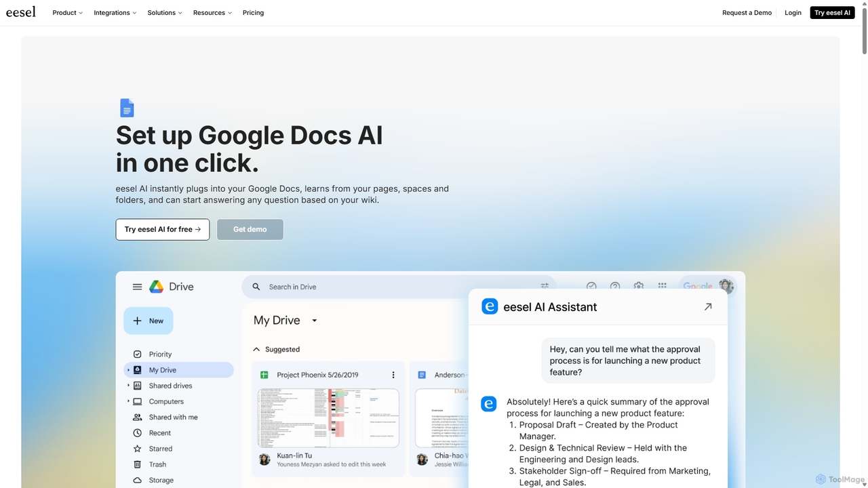Open the Google apps grid

click(662, 287)
